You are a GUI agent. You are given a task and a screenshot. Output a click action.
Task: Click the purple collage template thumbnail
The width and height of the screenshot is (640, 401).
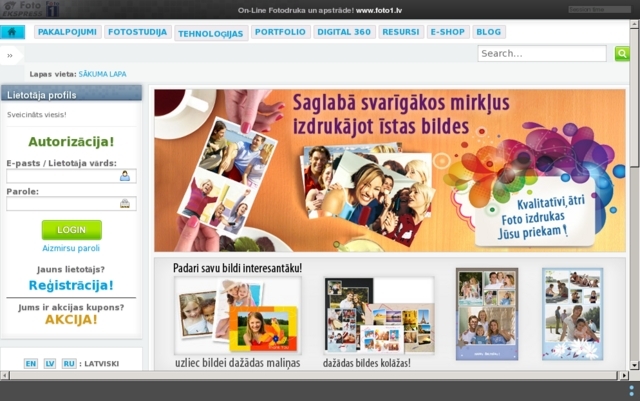click(x=487, y=314)
